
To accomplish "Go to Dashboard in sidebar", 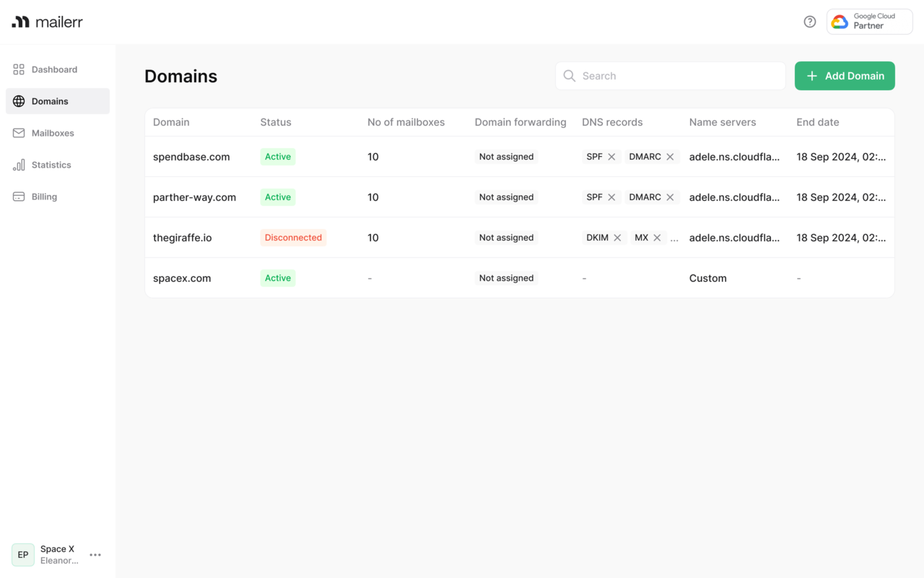I will click(x=54, y=69).
